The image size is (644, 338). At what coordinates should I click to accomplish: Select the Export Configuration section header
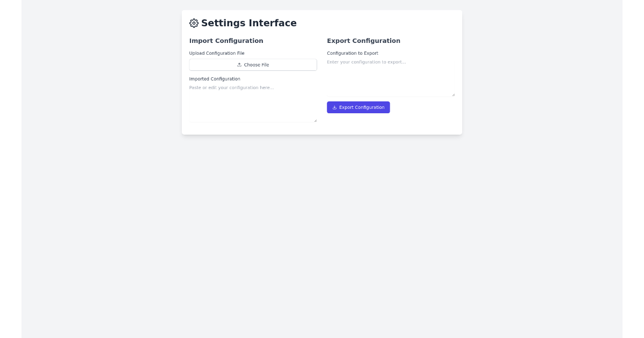363,41
